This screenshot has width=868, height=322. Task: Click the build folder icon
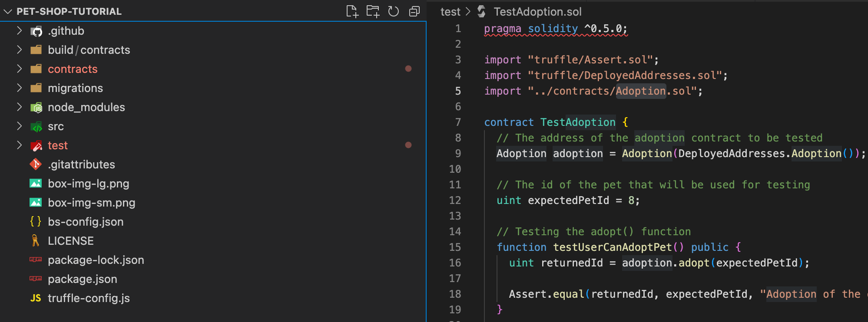(x=36, y=49)
